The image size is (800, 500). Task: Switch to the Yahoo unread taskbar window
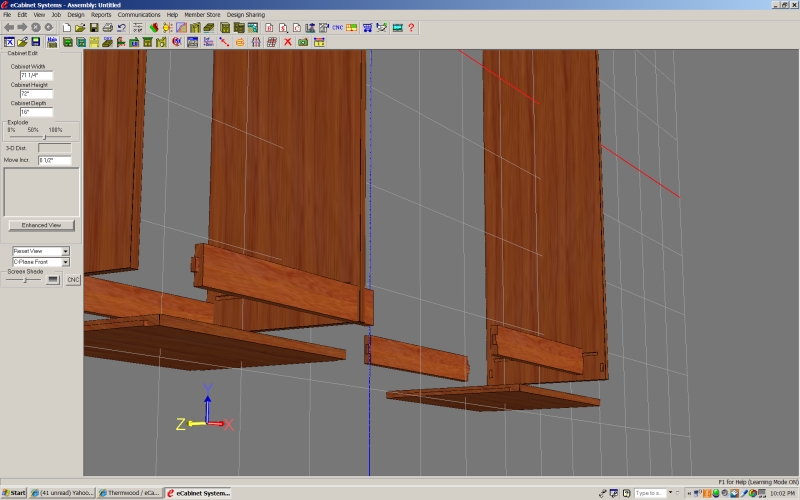62,493
